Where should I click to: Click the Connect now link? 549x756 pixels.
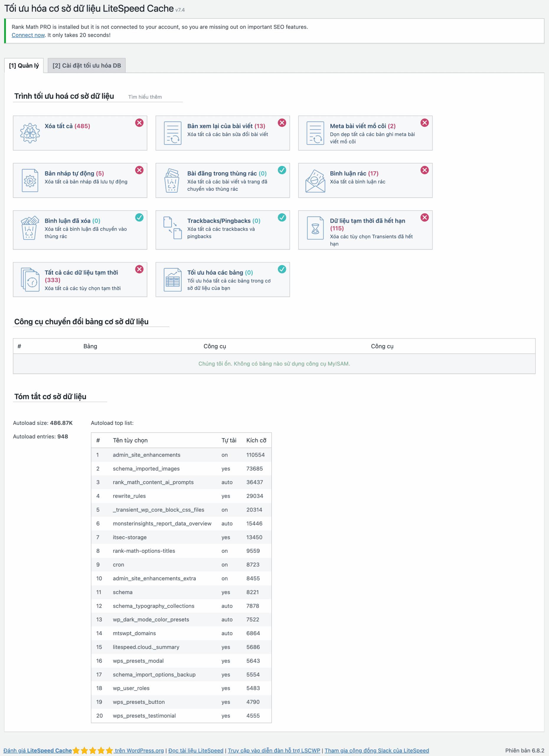pos(28,35)
